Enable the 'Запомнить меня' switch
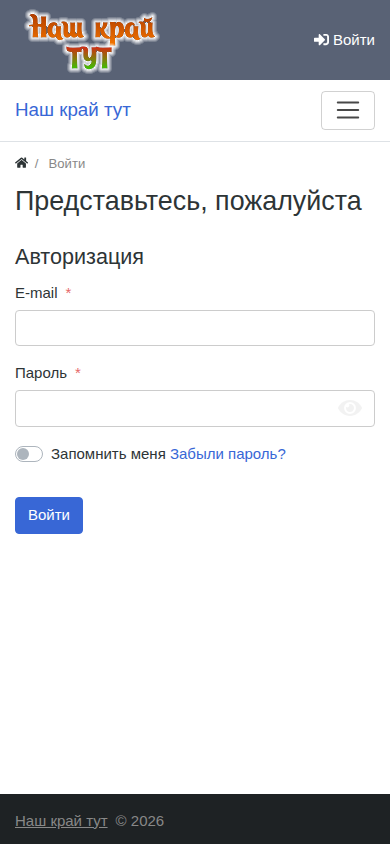 (29, 454)
